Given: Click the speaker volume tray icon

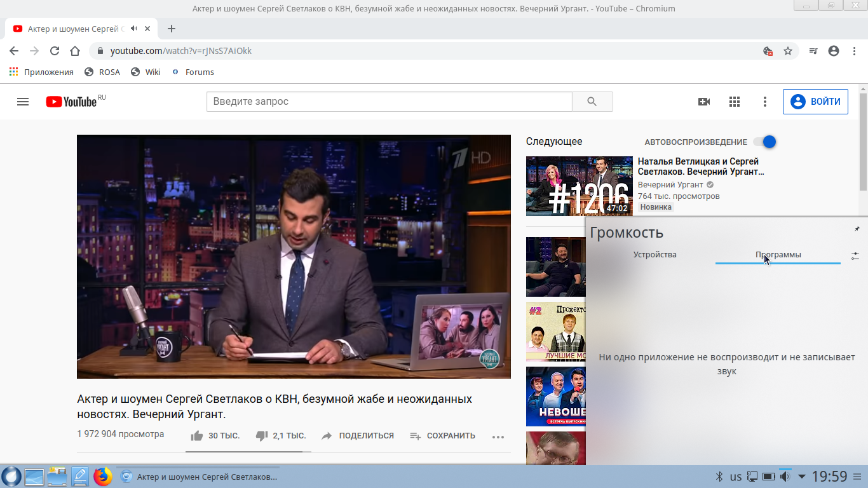Looking at the screenshot, I should (785, 477).
